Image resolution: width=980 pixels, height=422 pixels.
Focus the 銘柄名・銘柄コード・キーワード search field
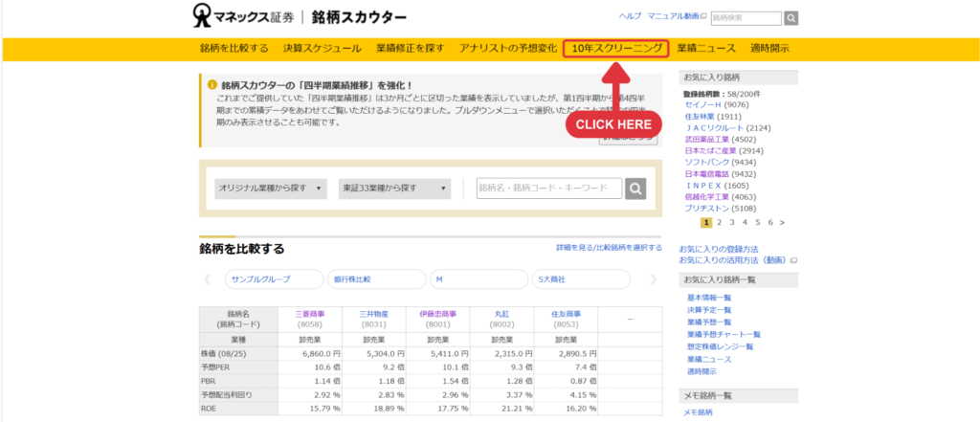[549, 189]
